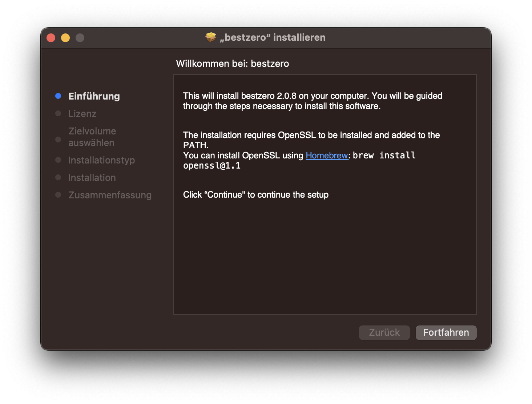Viewport: 532px width, 404px height.
Task: Click the gray bullet beside Zusammenfassung
Action: (x=58, y=195)
